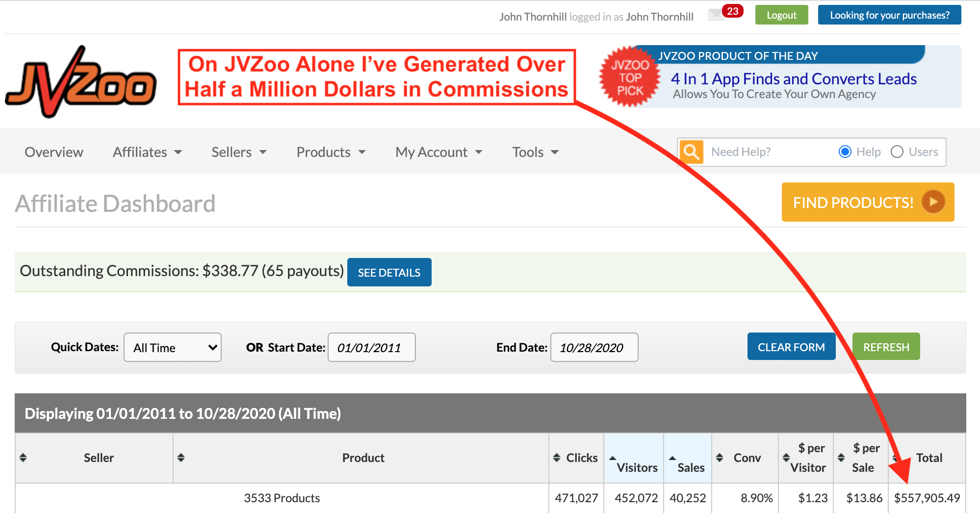
Task: Click the JVZoo Top Pick badge
Action: point(630,77)
